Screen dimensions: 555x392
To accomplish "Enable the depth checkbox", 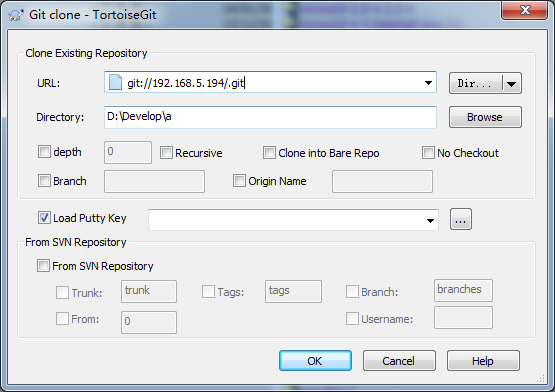I will coord(44,152).
